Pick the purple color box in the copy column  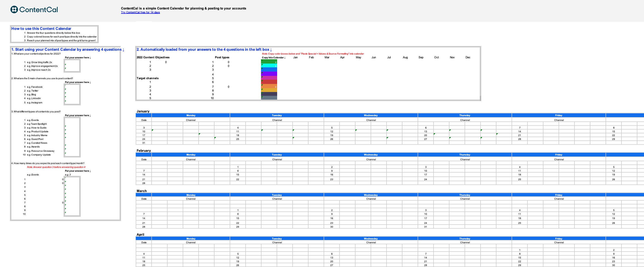coord(269,74)
